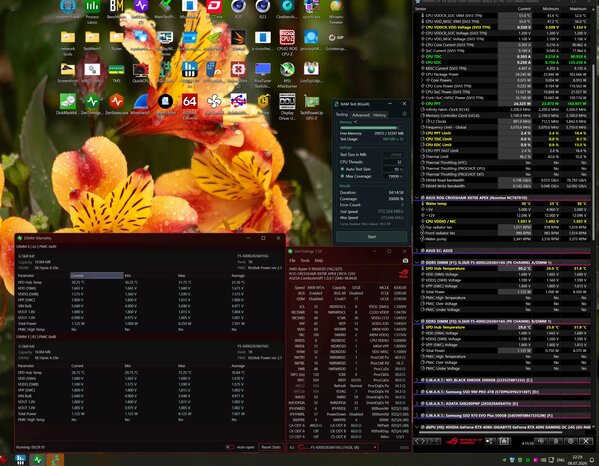Click the Start button in RAM Test
The height and width of the screenshot is (466, 599).
point(372,237)
